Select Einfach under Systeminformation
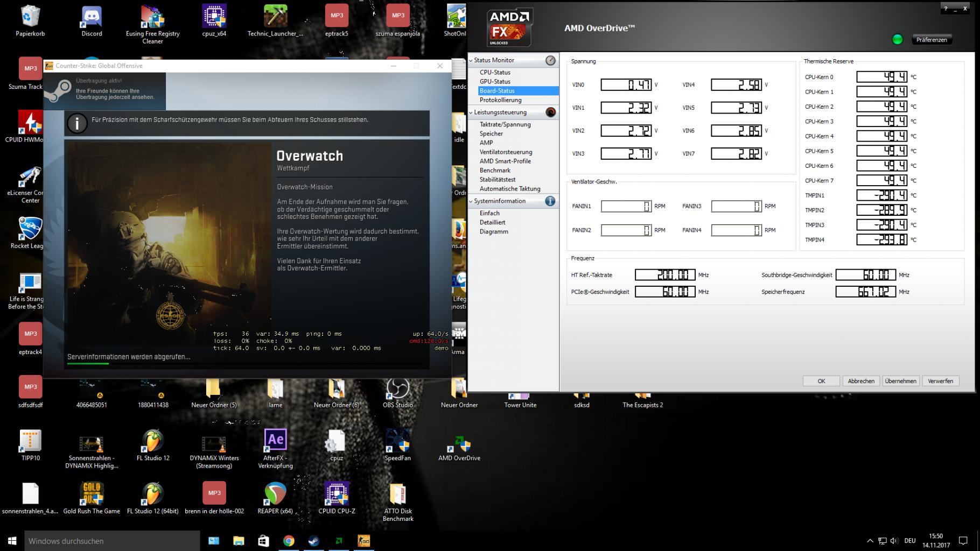980x551 pixels. tap(489, 214)
